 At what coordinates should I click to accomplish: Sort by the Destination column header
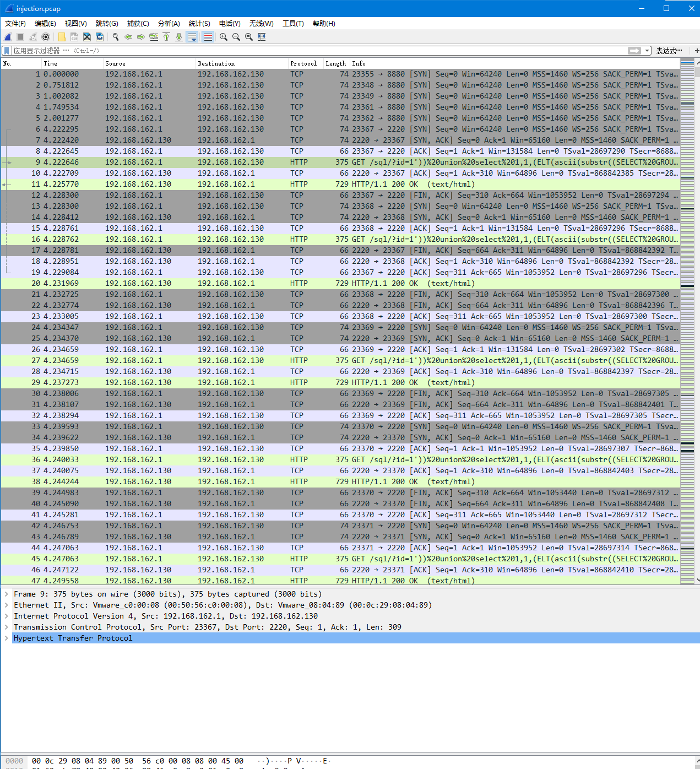(x=242, y=63)
